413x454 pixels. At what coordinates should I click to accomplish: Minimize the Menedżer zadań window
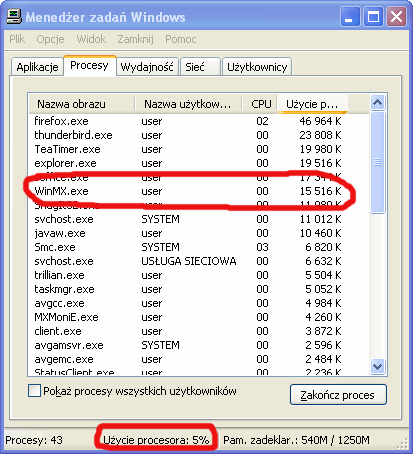click(350, 16)
